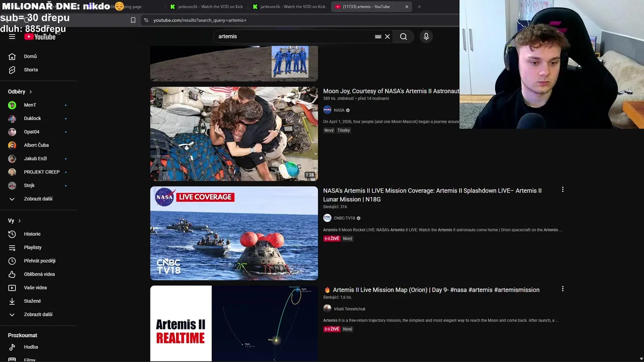Screen dimensions: 644x362
Task: Click the magnifier search button
Action: tap(404, 36)
